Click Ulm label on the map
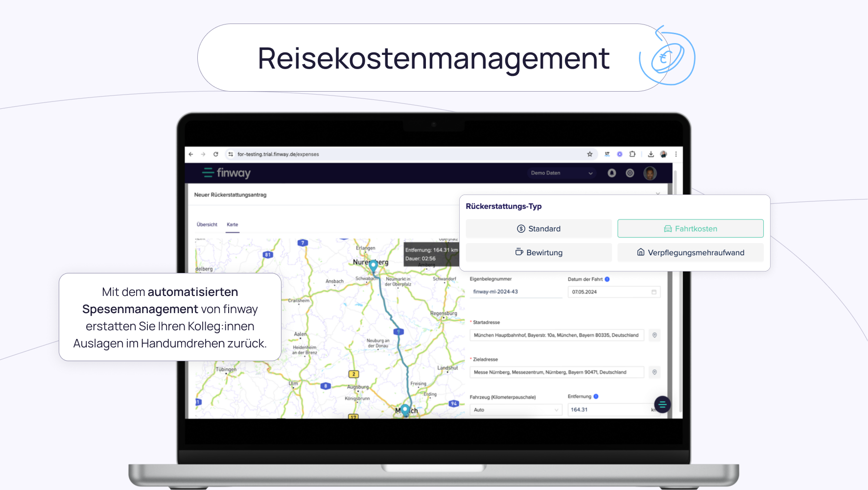The width and height of the screenshot is (868, 490). (x=293, y=383)
